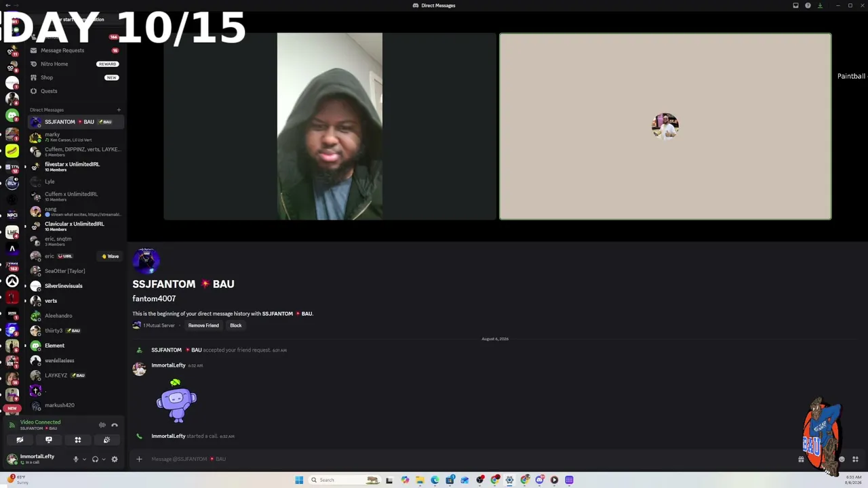Open thiirty3 direct message
The image size is (868, 488).
75,331
